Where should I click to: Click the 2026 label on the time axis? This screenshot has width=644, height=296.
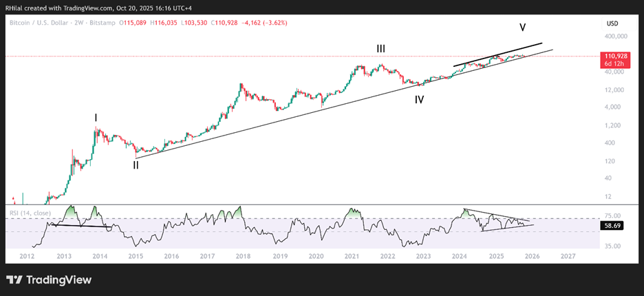[x=532, y=255]
